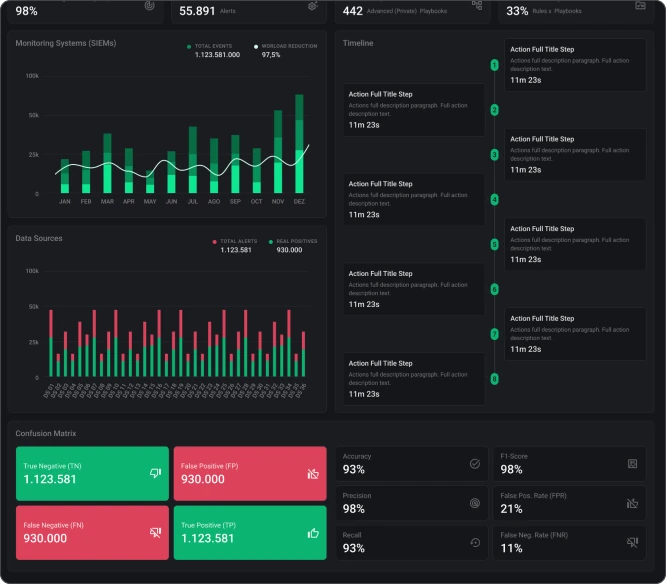Select timeline step marker 2
The image size is (666, 584).
[x=494, y=110]
